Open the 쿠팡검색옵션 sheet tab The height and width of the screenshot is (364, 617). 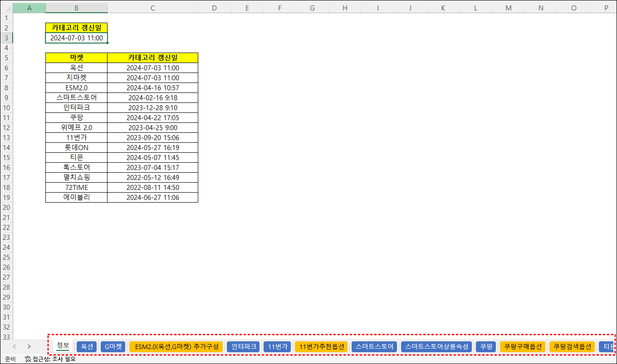click(x=573, y=347)
